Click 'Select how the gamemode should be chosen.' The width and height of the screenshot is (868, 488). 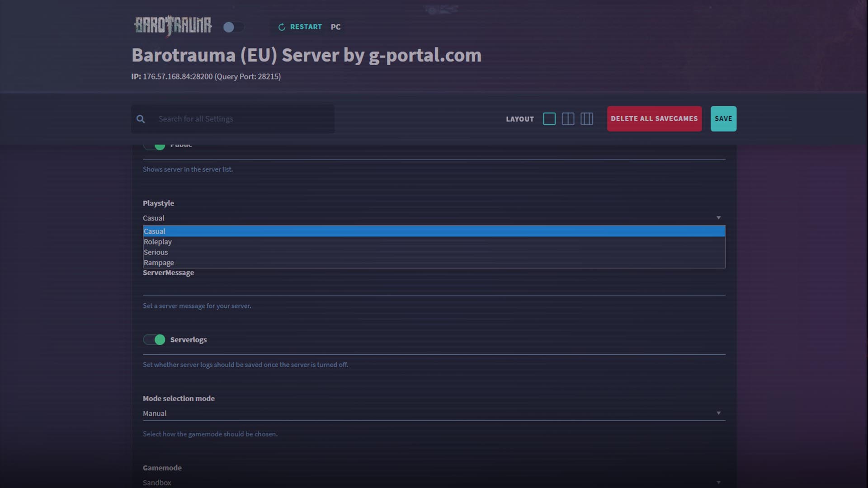(210, 434)
